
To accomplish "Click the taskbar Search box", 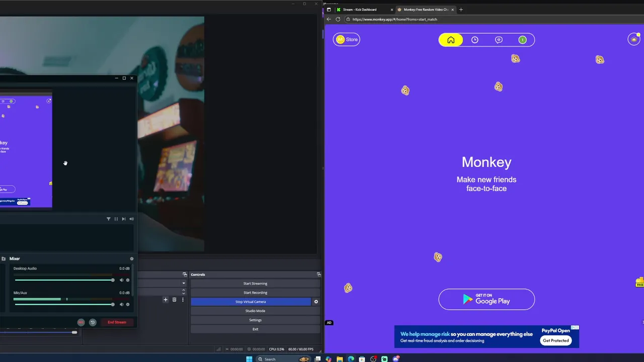I will click(284, 359).
